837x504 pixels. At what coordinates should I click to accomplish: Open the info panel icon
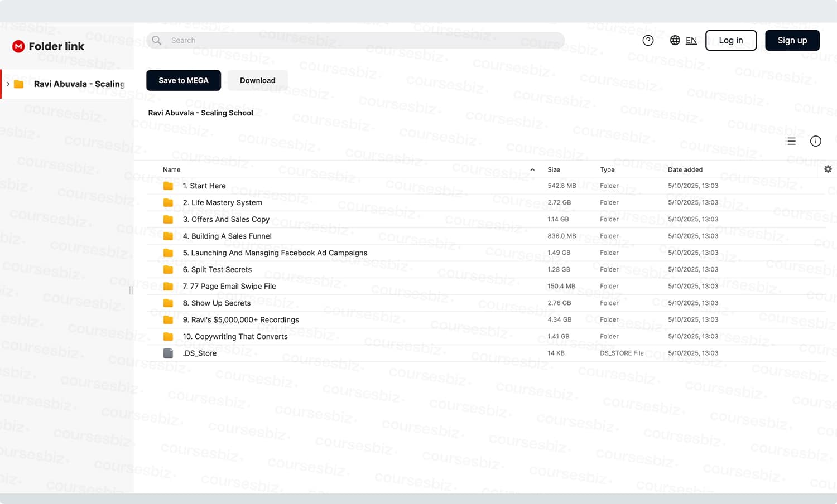(x=815, y=141)
